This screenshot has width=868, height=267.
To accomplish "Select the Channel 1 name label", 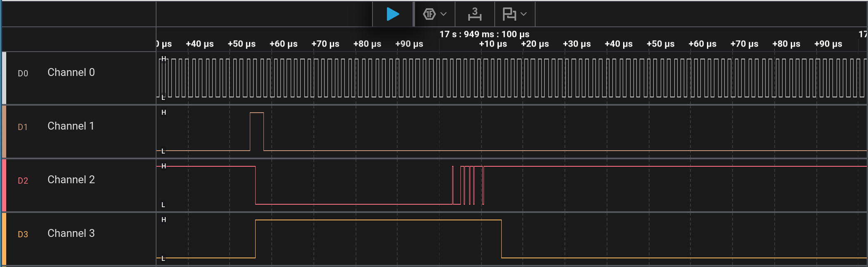I will click(x=71, y=126).
